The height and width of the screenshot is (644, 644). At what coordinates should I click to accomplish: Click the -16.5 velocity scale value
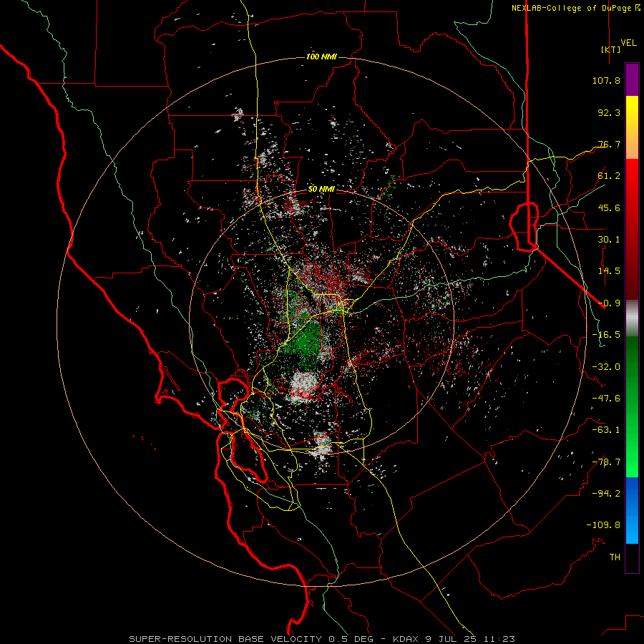(606, 335)
